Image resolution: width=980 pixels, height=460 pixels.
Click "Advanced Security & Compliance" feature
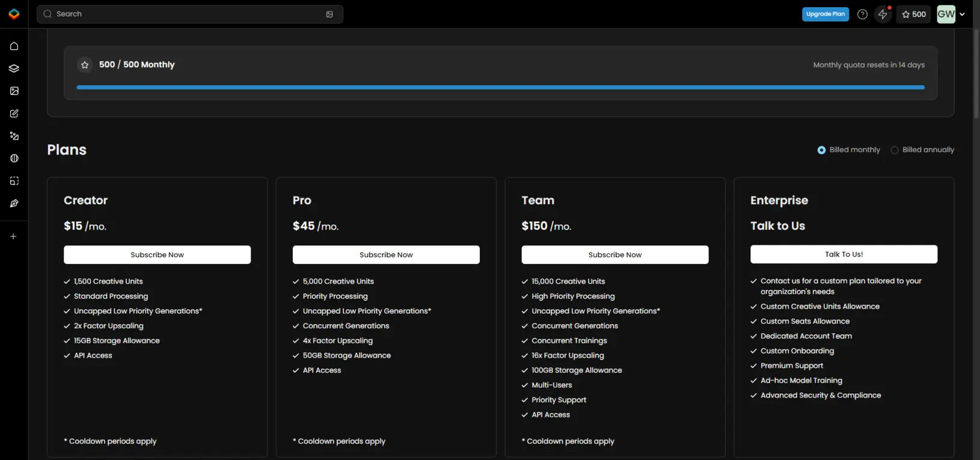point(821,396)
